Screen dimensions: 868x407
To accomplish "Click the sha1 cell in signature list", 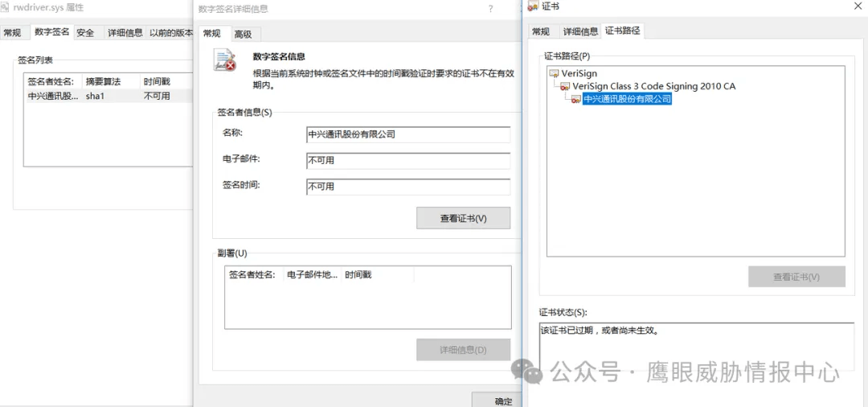I will 95,96.
